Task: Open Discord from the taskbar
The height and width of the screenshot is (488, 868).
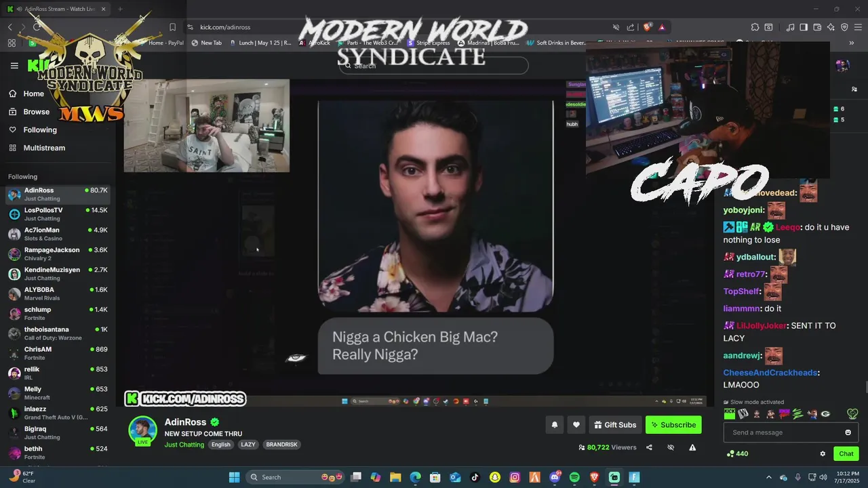Action: coord(555,477)
